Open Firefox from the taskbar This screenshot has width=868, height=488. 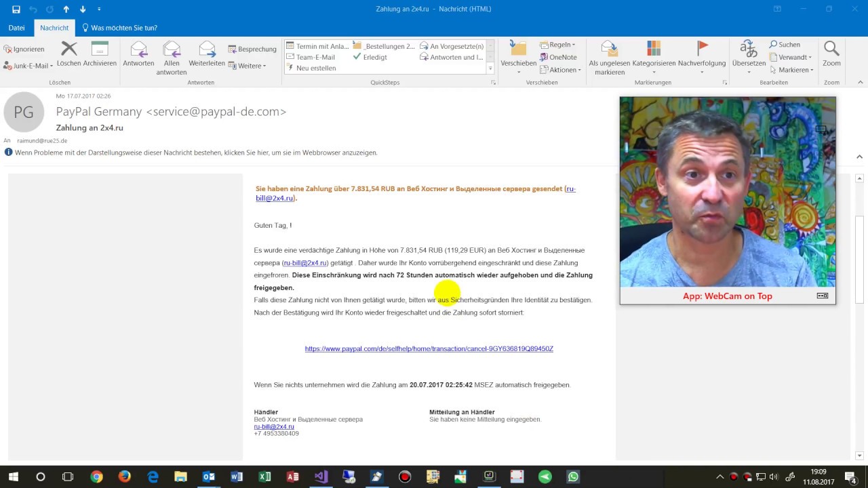tap(124, 476)
